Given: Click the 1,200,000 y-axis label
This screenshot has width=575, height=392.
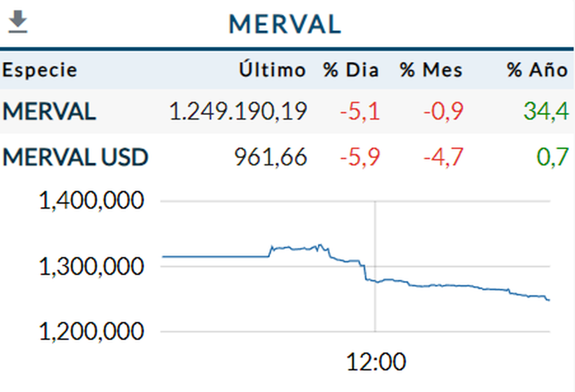Looking at the screenshot, I should click(91, 332).
